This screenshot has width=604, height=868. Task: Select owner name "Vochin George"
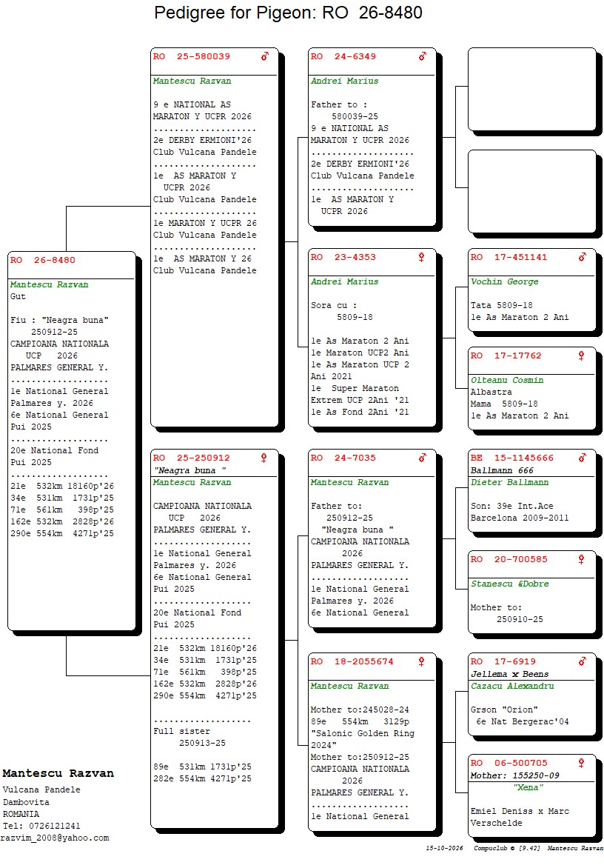[504, 281]
